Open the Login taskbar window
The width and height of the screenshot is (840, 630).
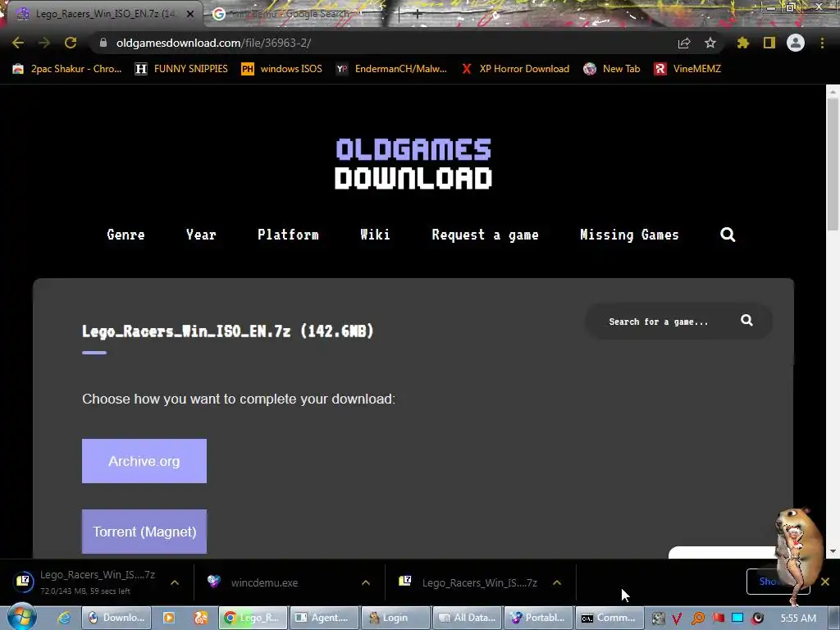[x=395, y=618]
